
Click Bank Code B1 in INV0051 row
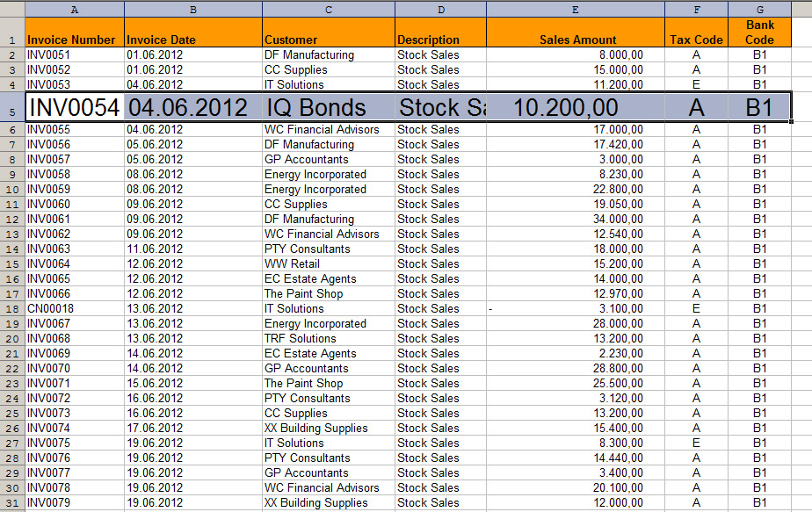click(759, 54)
